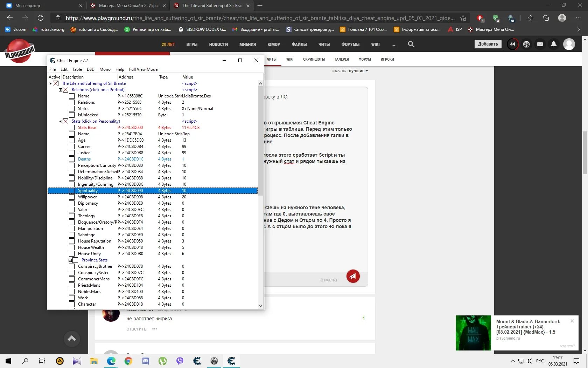588x368 pixels.
Task: Show hidden system tray icons
Action: point(512,361)
